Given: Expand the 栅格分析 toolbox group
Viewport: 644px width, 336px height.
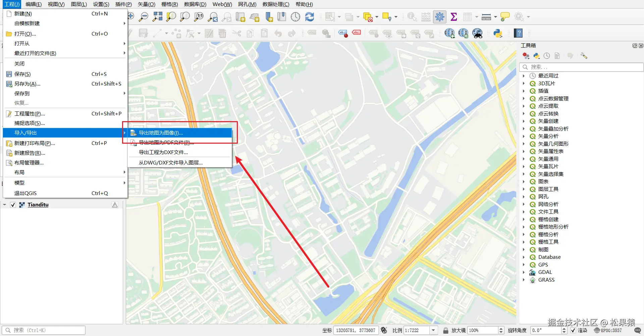Looking at the screenshot, I should [524, 235].
